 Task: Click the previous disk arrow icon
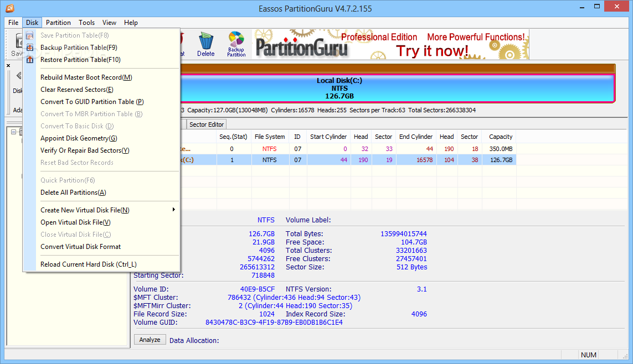pos(19,75)
